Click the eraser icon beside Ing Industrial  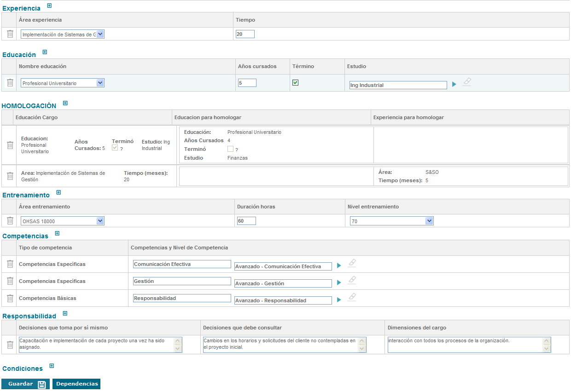click(x=467, y=82)
